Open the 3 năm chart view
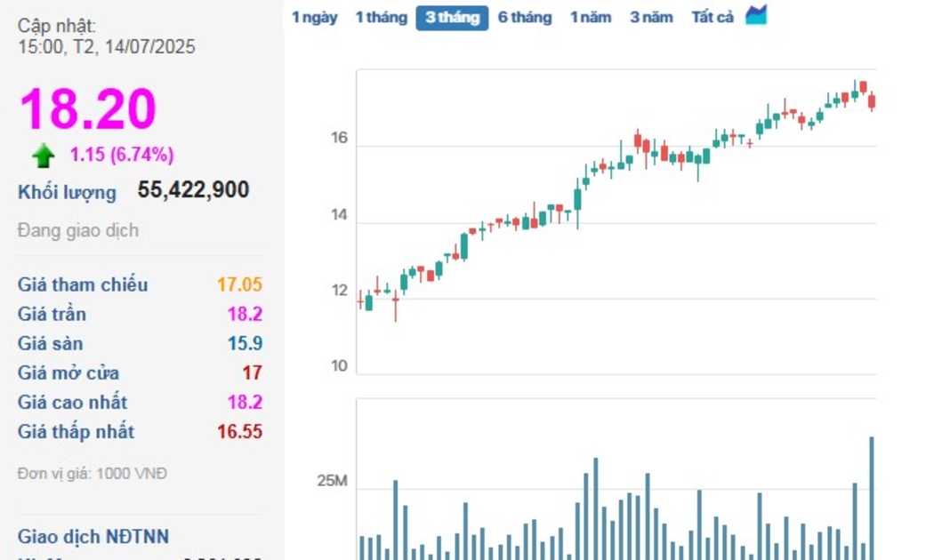The image size is (934, 560). (x=651, y=18)
